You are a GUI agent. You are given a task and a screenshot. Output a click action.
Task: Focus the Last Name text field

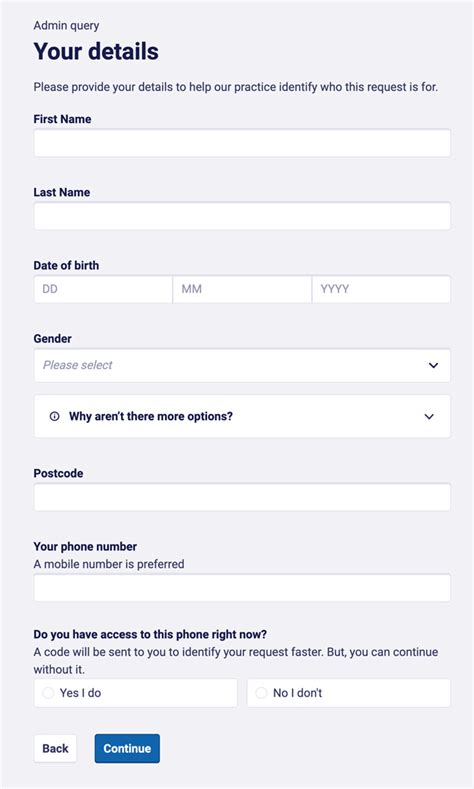click(242, 216)
